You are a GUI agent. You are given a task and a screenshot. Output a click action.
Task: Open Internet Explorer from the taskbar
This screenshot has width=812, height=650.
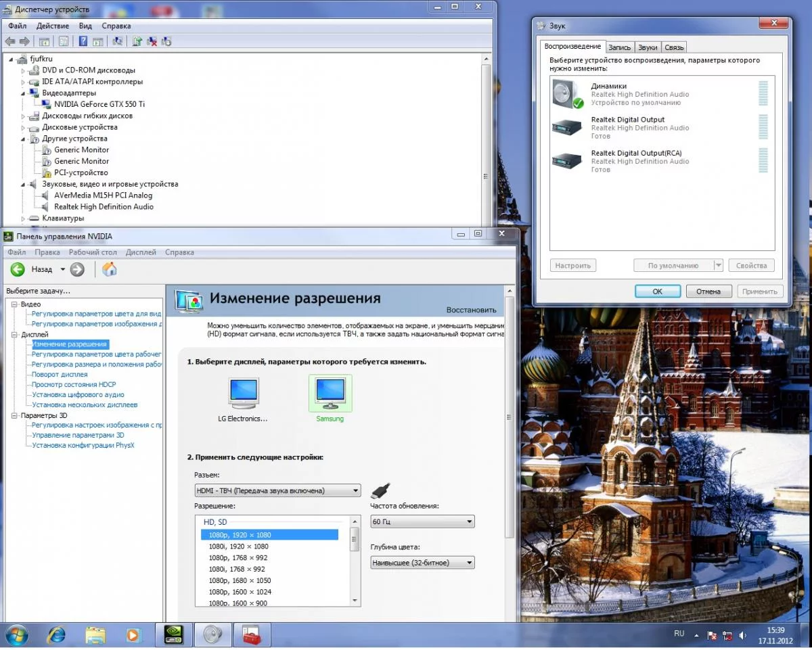[x=56, y=635]
